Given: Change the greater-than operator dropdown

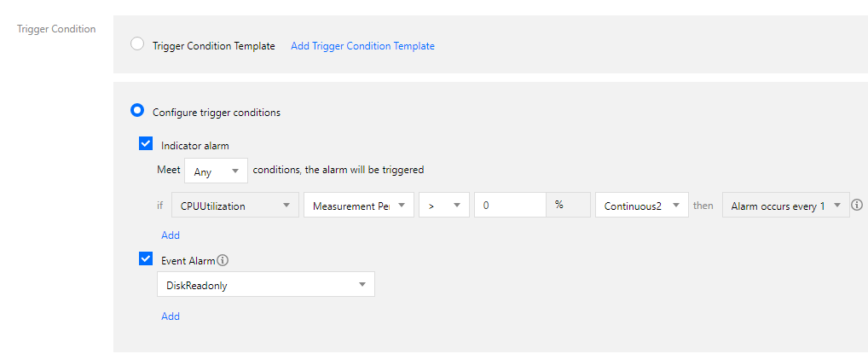Looking at the screenshot, I should 443,206.
